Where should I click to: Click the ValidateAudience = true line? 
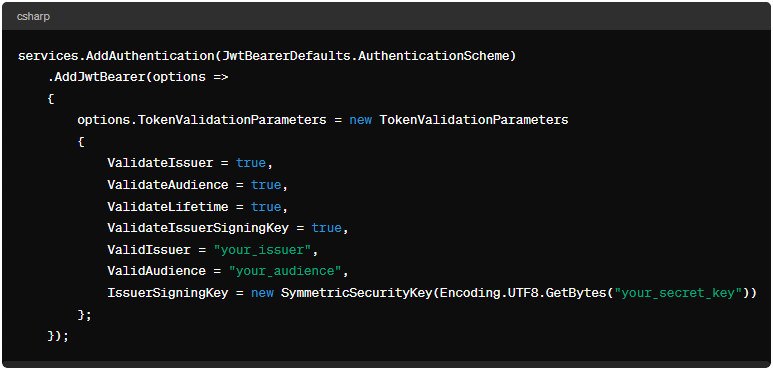[198, 185]
